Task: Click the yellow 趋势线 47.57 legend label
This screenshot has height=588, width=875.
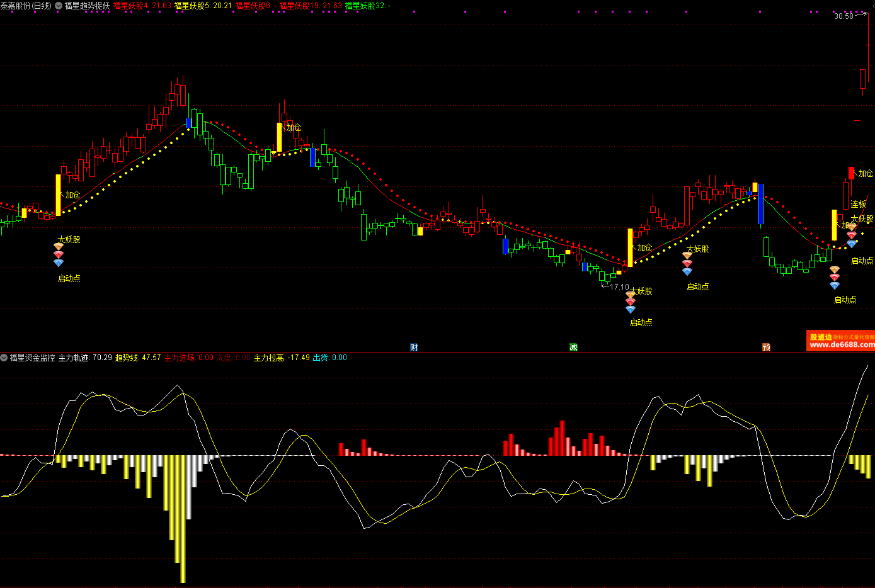Action: point(137,358)
